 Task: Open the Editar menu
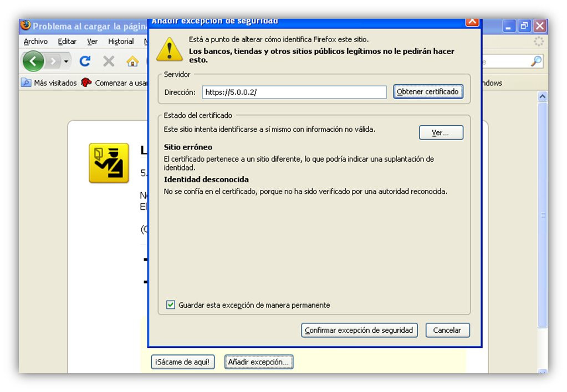[67, 42]
